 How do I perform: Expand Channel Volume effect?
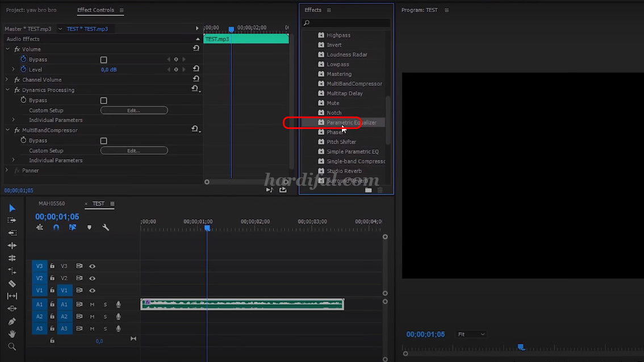pos(7,80)
